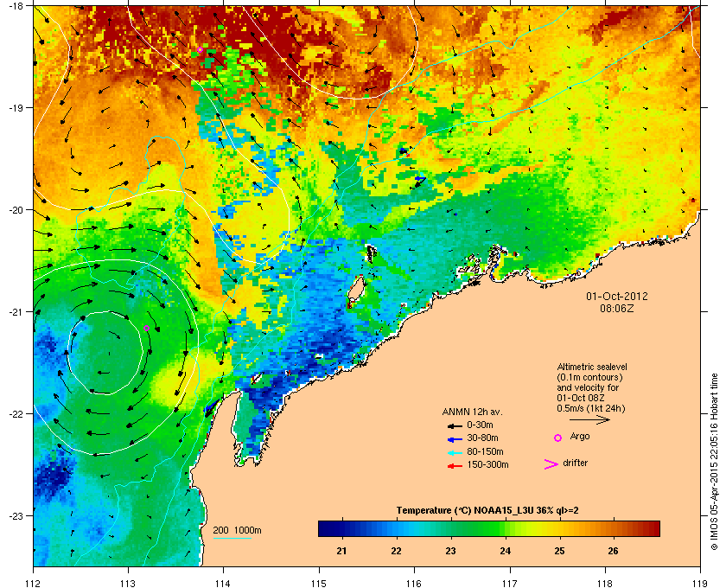Click the '0-30m' legend label
The image size is (726, 588).
point(480,425)
